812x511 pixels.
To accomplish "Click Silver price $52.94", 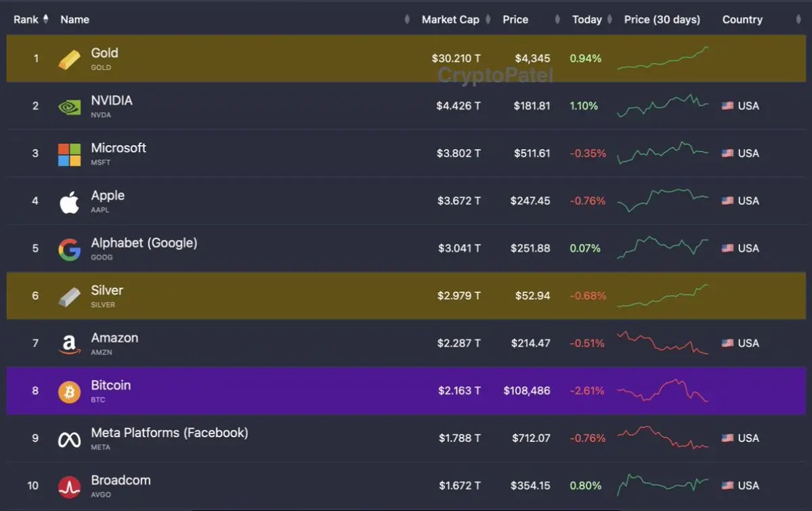I will coord(532,296).
